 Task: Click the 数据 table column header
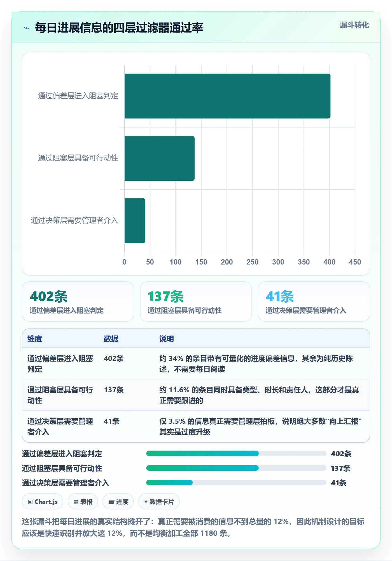(x=111, y=339)
